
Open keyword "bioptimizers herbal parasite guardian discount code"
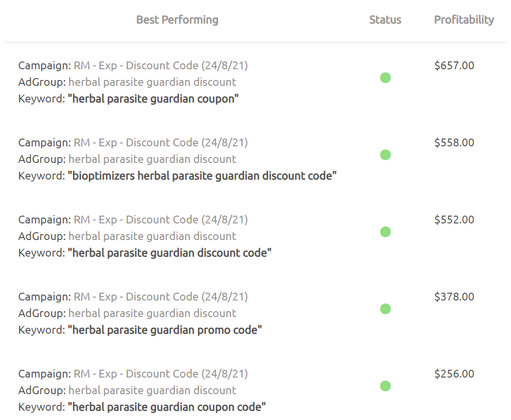click(202, 176)
